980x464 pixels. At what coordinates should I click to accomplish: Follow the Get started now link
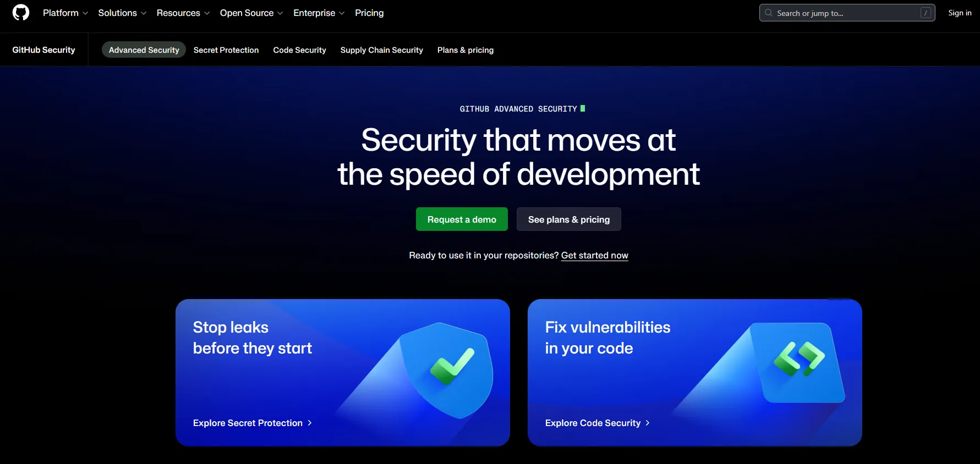click(594, 255)
